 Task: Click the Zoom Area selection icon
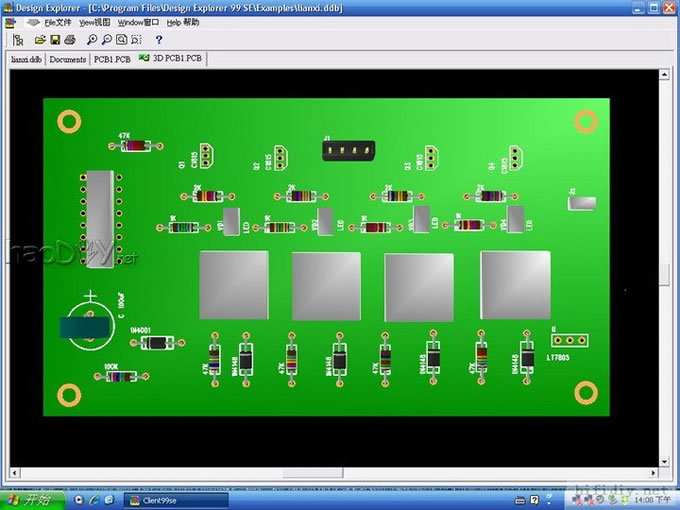tap(137, 40)
